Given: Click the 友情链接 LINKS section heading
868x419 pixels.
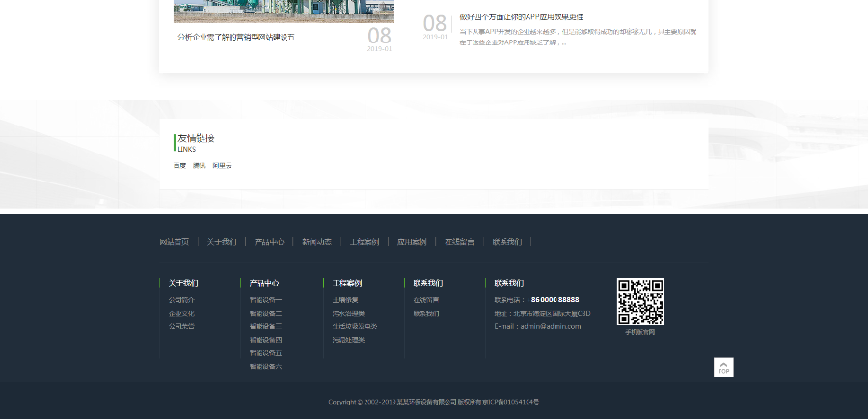Looking at the screenshot, I should click(x=196, y=143).
